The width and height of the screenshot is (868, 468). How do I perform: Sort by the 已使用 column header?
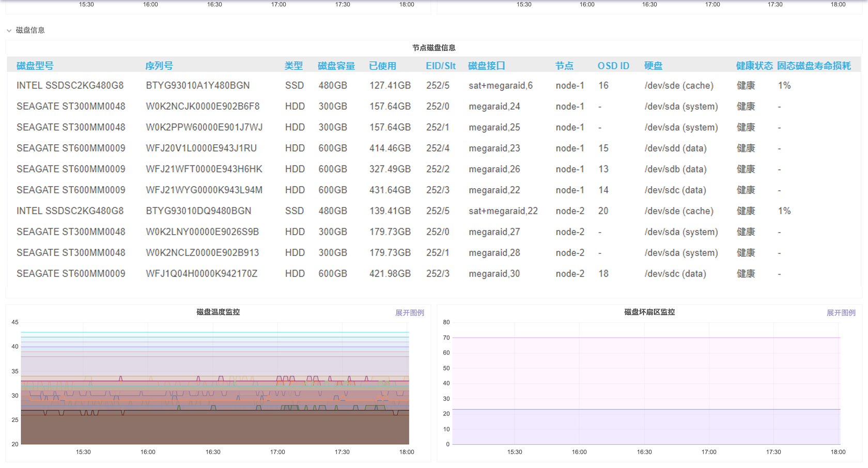pos(382,66)
